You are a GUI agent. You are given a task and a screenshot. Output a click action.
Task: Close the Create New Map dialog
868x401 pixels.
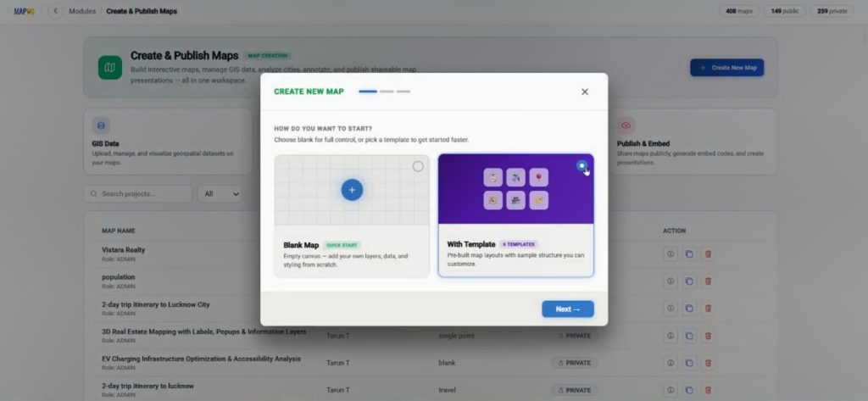click(585, 92)
